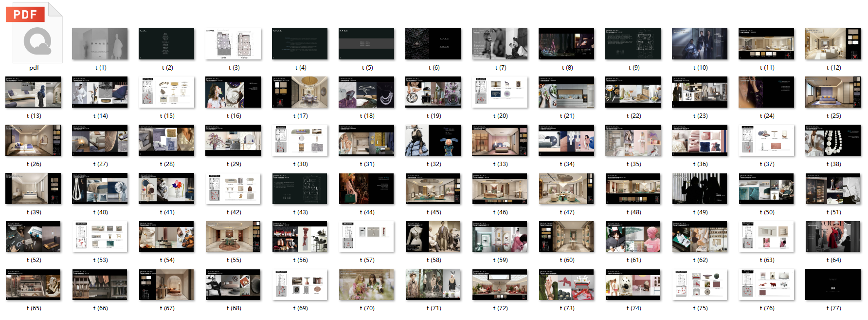The image size is (868, 320).
Task: Select thumbnail t (73)
Action: 566,284
